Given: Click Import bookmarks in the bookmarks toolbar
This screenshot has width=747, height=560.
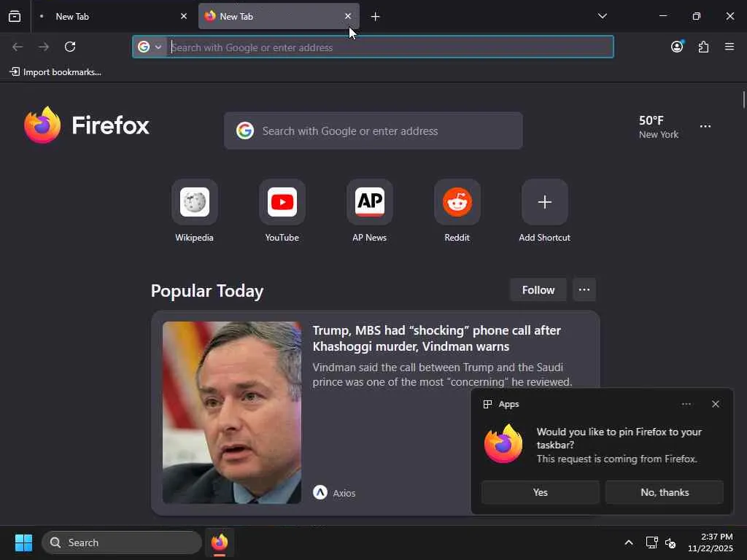Looking at the screenshot, I should coord(55,72).
